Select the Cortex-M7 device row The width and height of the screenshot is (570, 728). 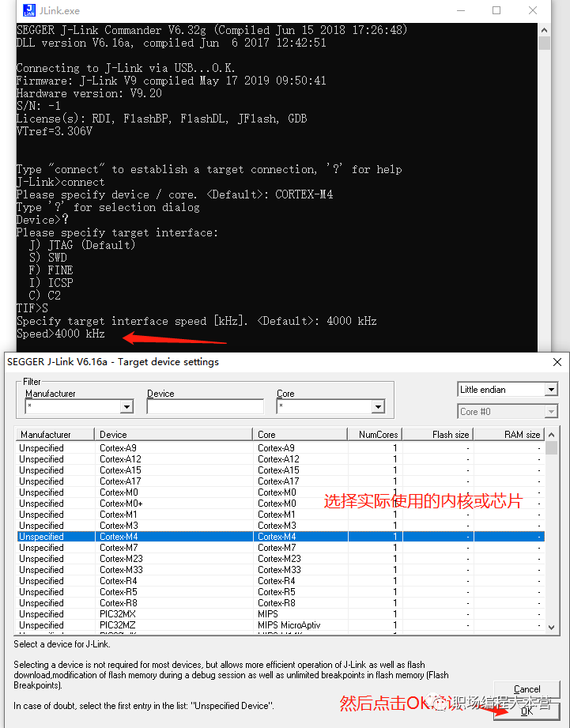coord(281,548)
